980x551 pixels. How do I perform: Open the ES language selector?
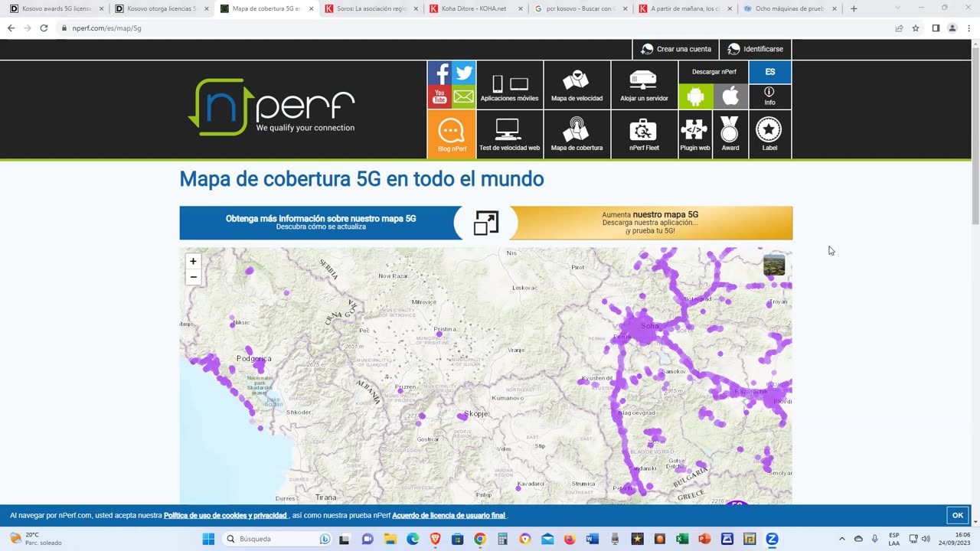click(x=770, y=72)
